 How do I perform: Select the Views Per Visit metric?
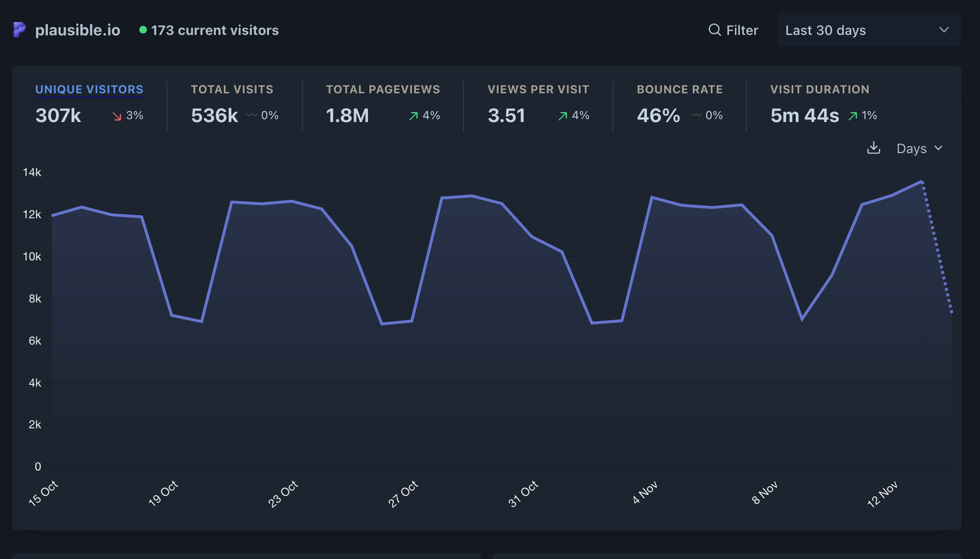coord(538,89)
